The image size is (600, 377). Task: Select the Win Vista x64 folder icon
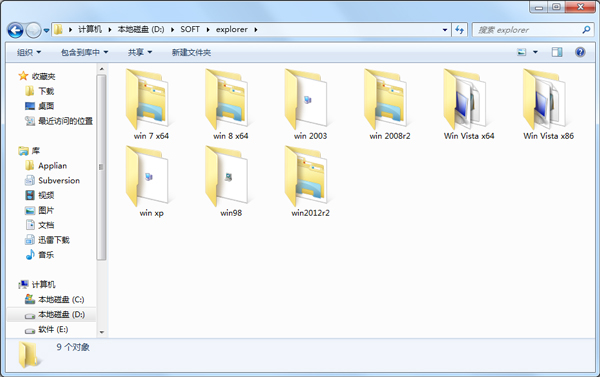coord(466,99)
